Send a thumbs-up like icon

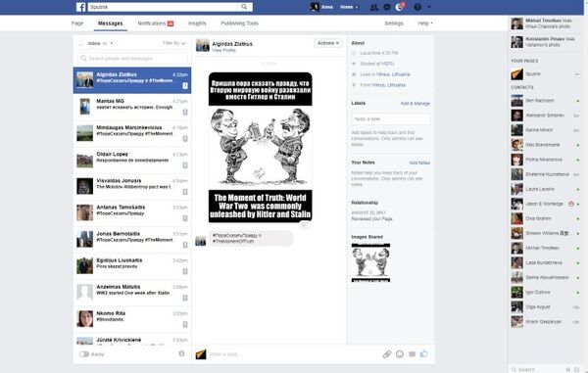point(423,353)
